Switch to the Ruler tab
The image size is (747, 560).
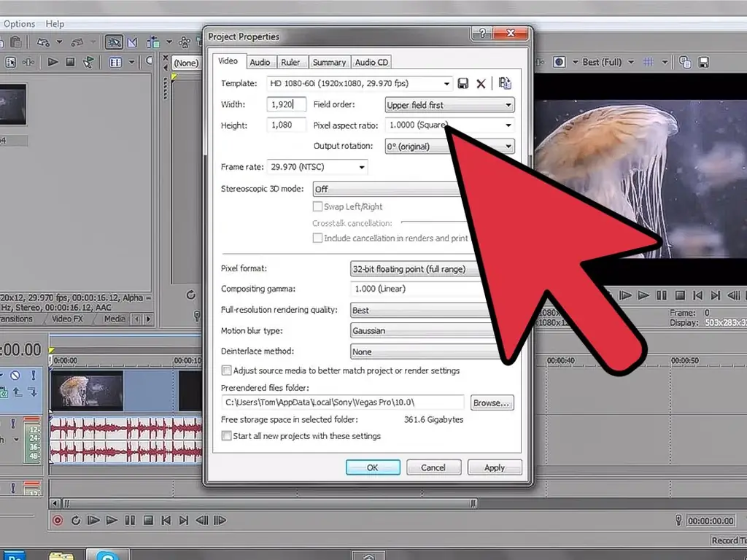pos(290,63)
